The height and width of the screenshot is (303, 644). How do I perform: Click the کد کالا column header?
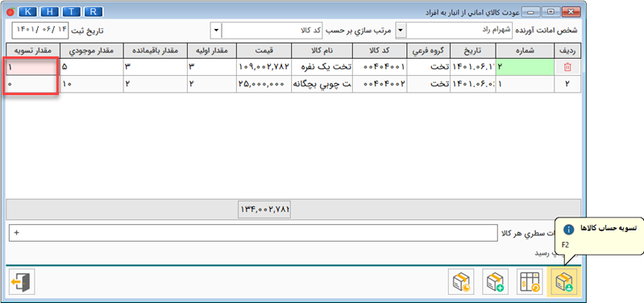[380, 51]
